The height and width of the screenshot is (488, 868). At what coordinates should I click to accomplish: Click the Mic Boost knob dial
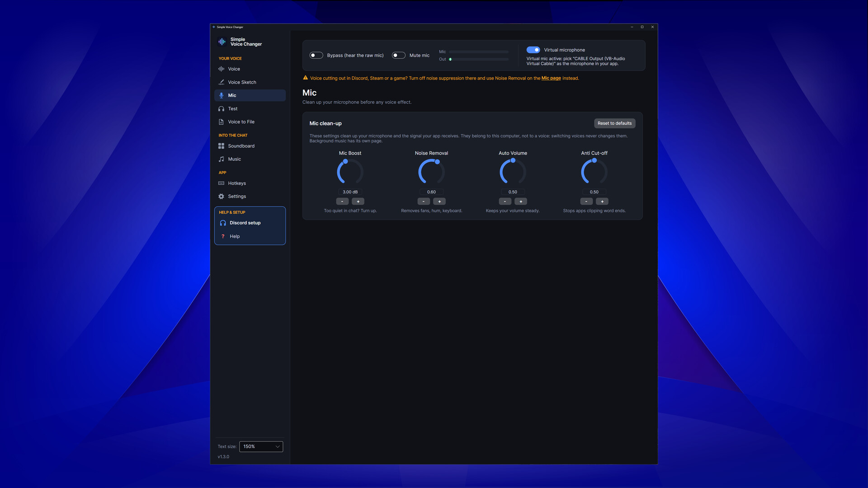pyautogui.click(x=350, y=172)
